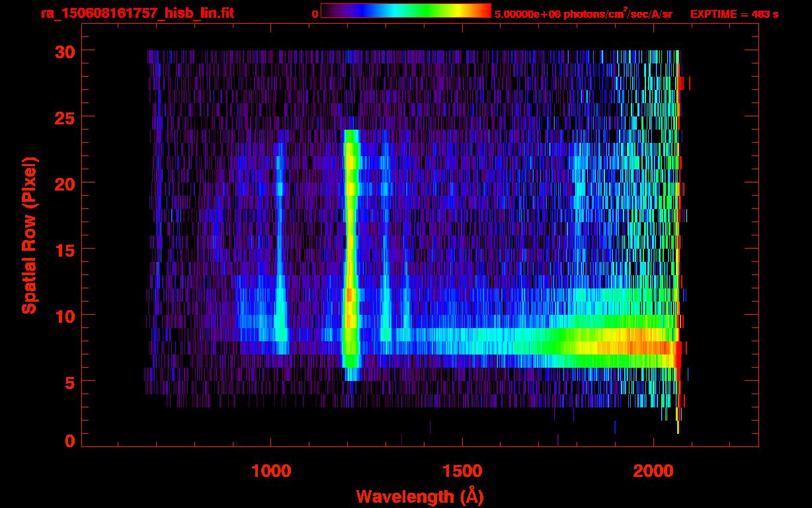Click the rainbow colorbar at the top
The image size is (812, 508).
405,11
